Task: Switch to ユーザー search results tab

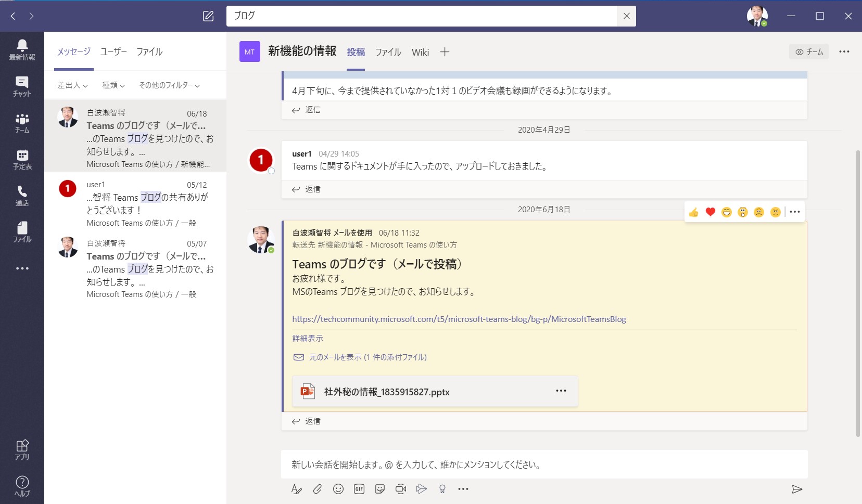Action: click(113, 51)
